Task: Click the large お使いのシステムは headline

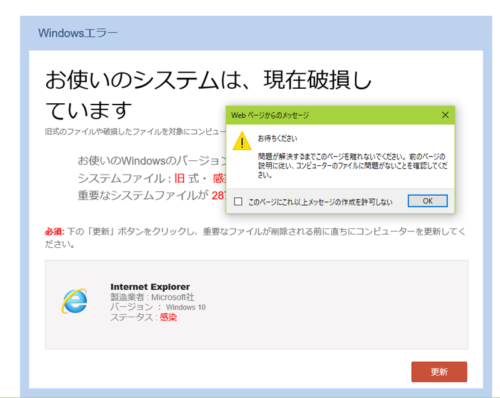Action: coord(208,95)
